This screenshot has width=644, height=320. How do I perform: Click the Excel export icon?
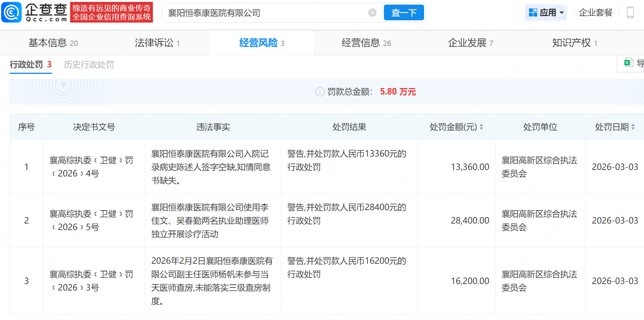(629, 63)
